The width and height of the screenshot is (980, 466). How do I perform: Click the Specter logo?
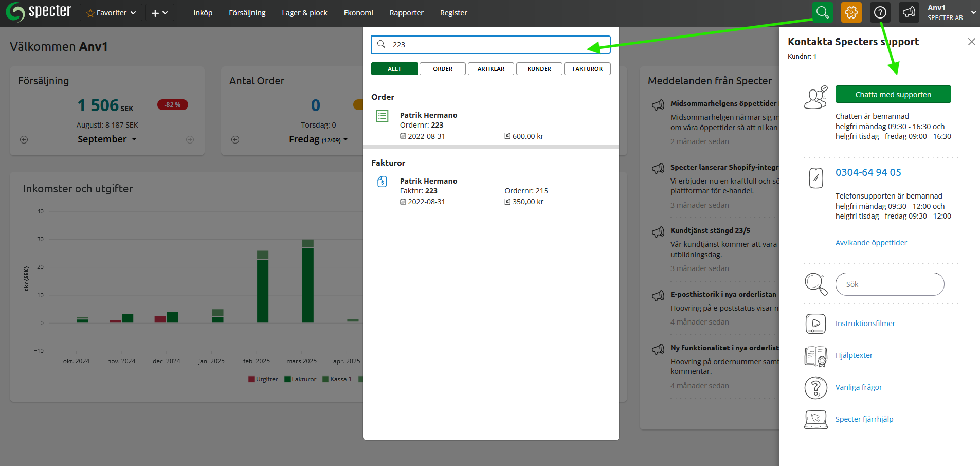pos(39,12)
